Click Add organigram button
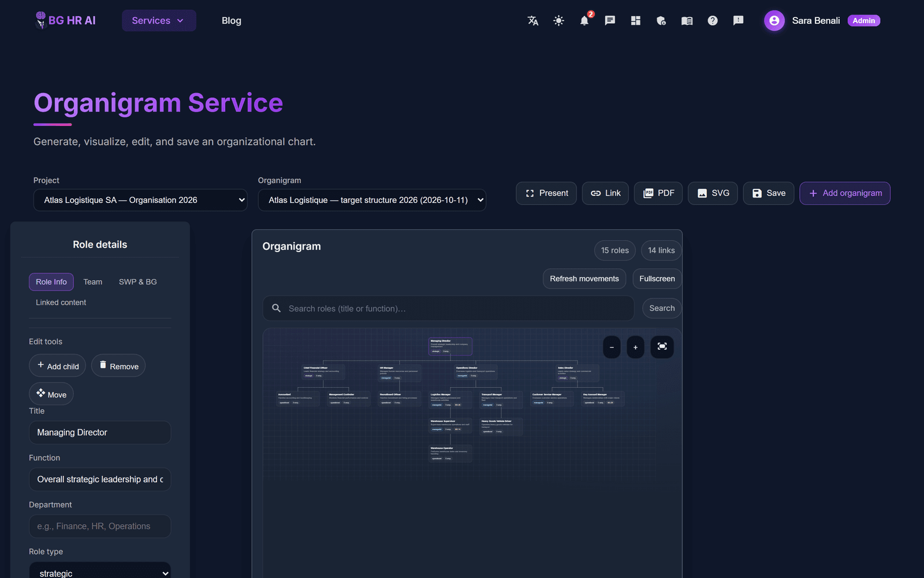The height and width of the screenshot is (578, 924). (x=845, y=193)
